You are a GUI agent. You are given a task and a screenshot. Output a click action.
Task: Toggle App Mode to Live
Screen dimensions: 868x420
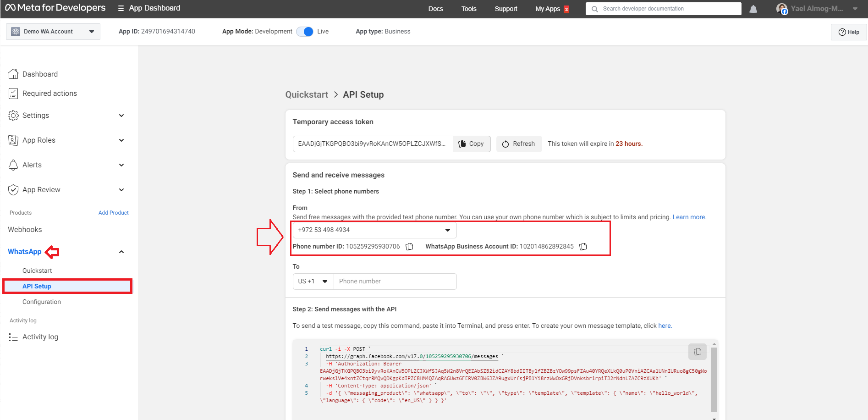pyautogui.click(x=305, y=32)
